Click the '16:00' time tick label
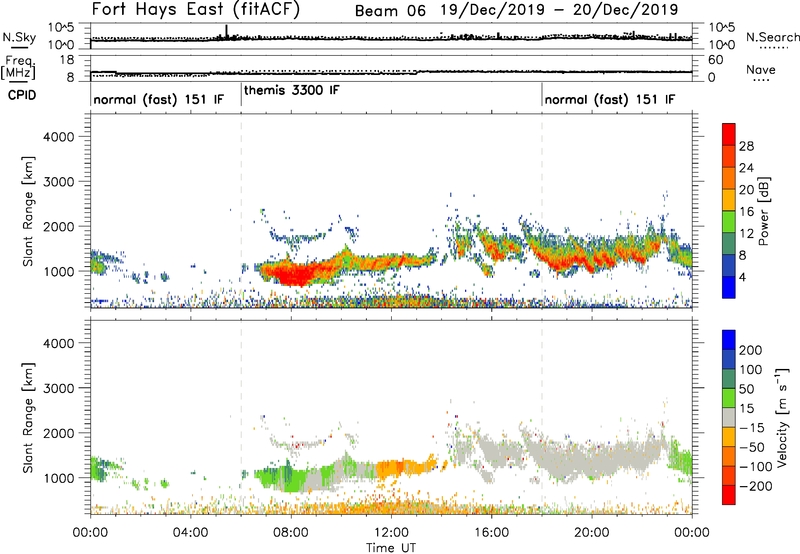The image size is (800, 554). pos(491,533)
